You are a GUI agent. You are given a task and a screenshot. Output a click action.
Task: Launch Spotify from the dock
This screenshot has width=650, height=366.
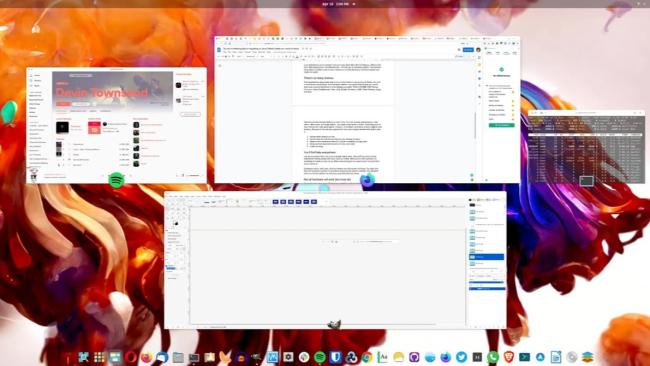(x=320, y=357)
